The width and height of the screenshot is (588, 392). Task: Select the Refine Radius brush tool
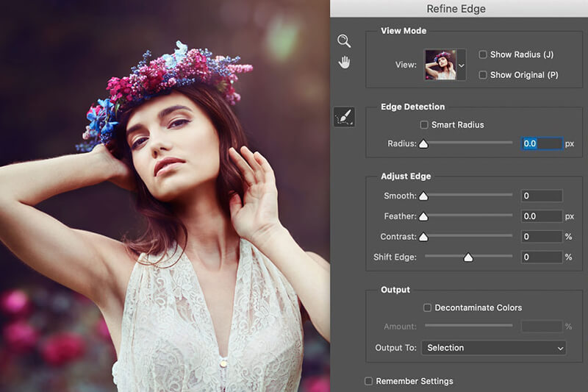tap(344, 117)
